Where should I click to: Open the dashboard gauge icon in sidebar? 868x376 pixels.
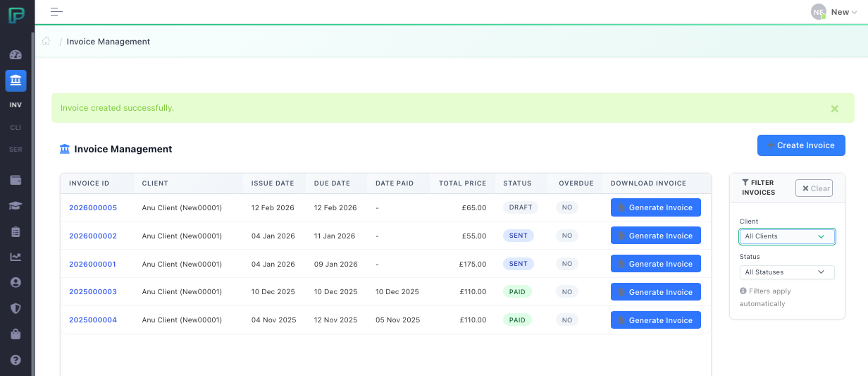tap(15, 55)
